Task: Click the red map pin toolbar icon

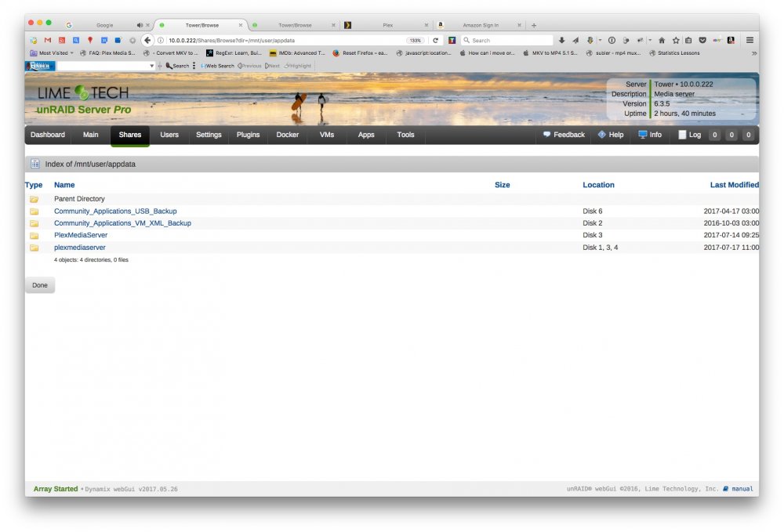Action: [x=90, y=41]
